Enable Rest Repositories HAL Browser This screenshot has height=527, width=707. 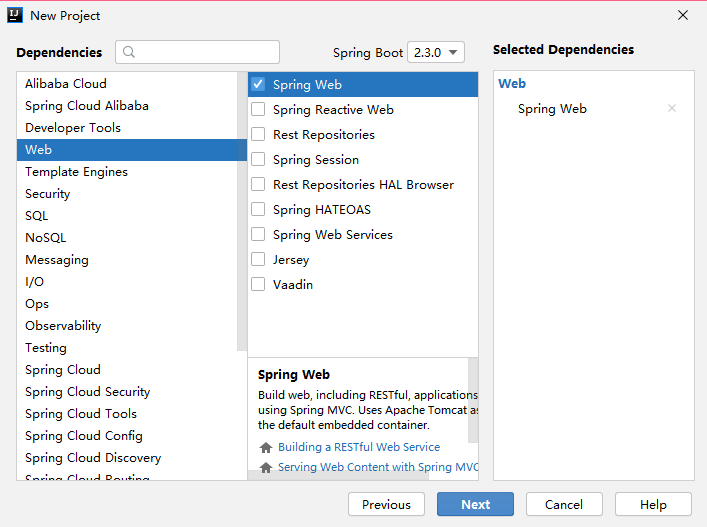258,184
